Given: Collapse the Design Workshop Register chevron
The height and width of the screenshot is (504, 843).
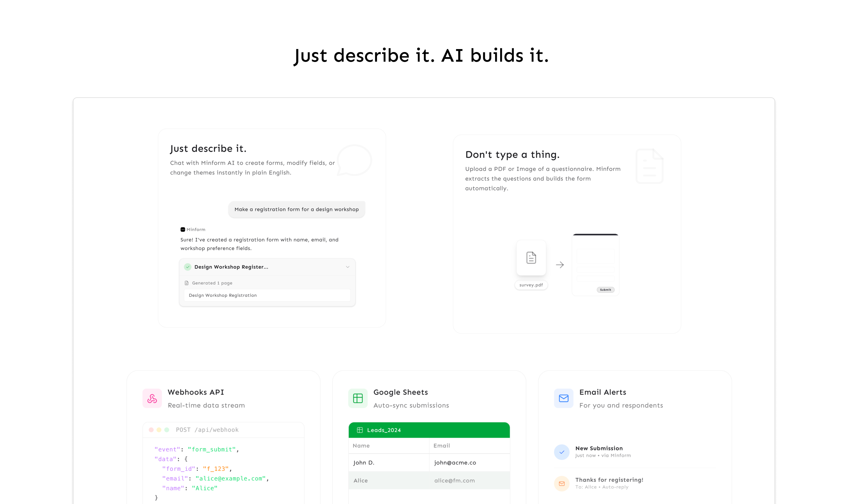Looking at the screenshot, I should pyautogui.click(x=347, y=267).
